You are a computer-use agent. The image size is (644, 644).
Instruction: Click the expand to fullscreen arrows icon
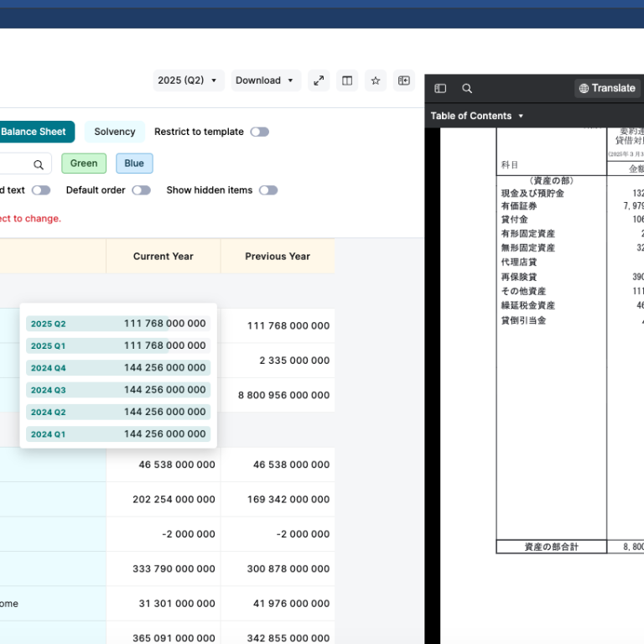(319, 80)
